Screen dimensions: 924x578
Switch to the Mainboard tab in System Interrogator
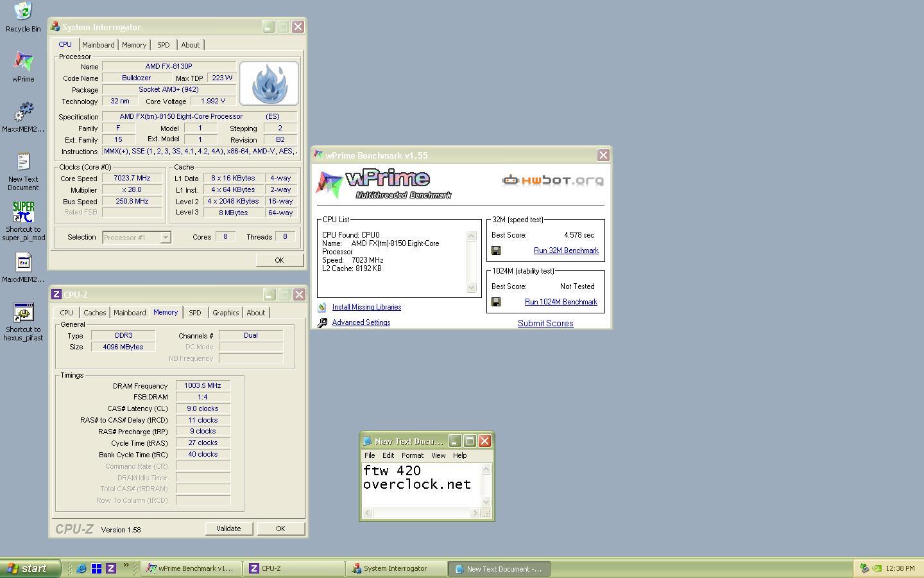click(x=98, y=45)
